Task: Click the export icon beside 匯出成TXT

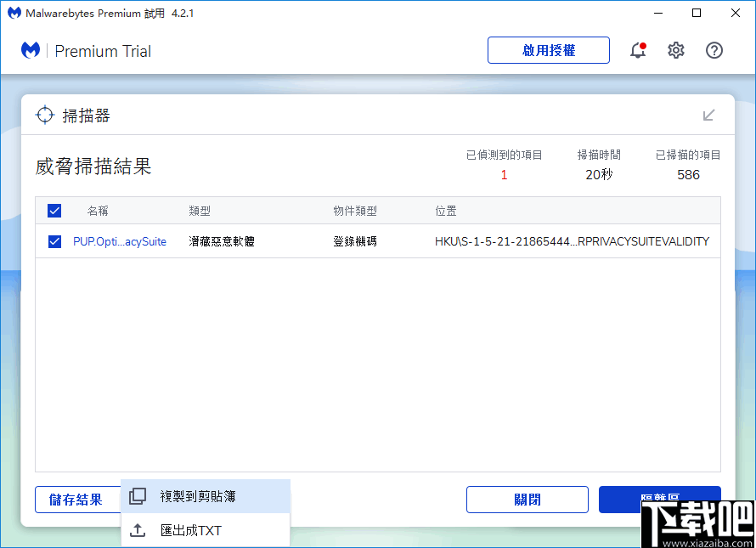Action: [138, 530]
